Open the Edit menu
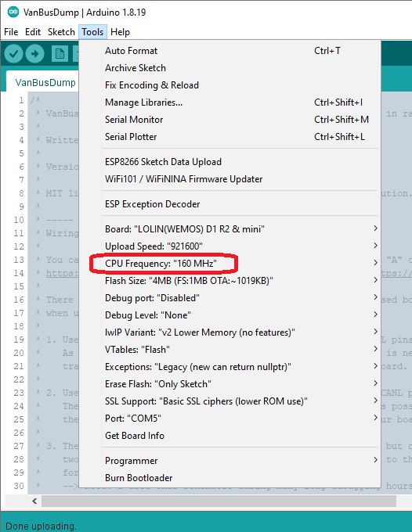Screen dimensions: 412x532 pos(33,32)
